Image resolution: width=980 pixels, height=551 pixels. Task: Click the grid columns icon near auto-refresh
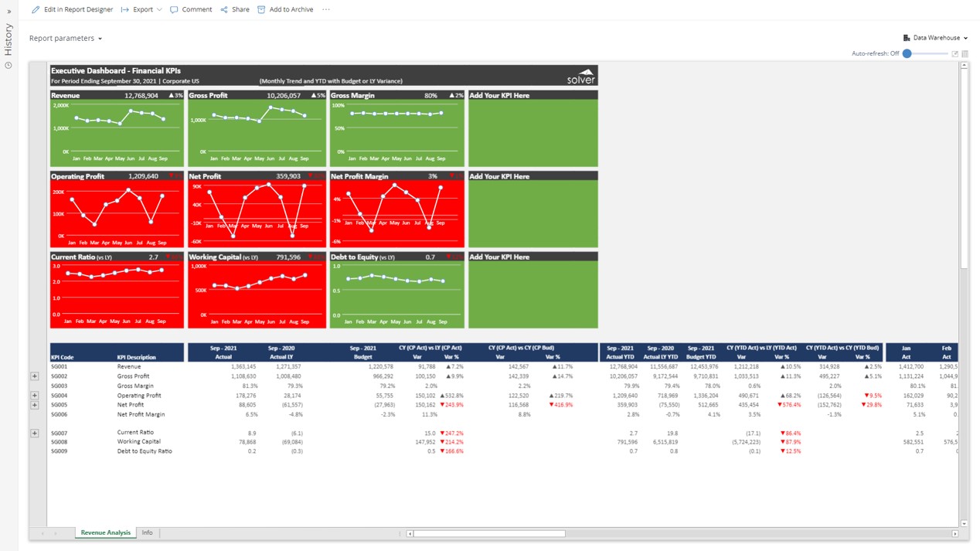click(x=965, y=54)
